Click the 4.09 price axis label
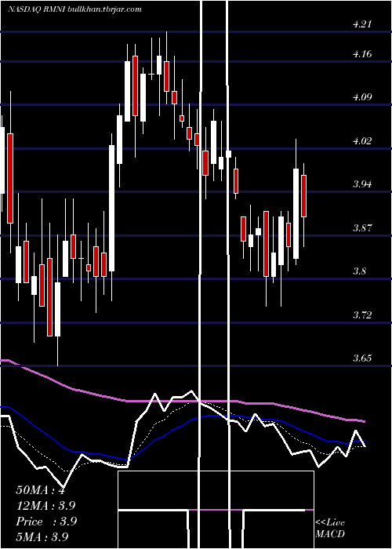Screen dimensions: 392x549 (362, 97)
